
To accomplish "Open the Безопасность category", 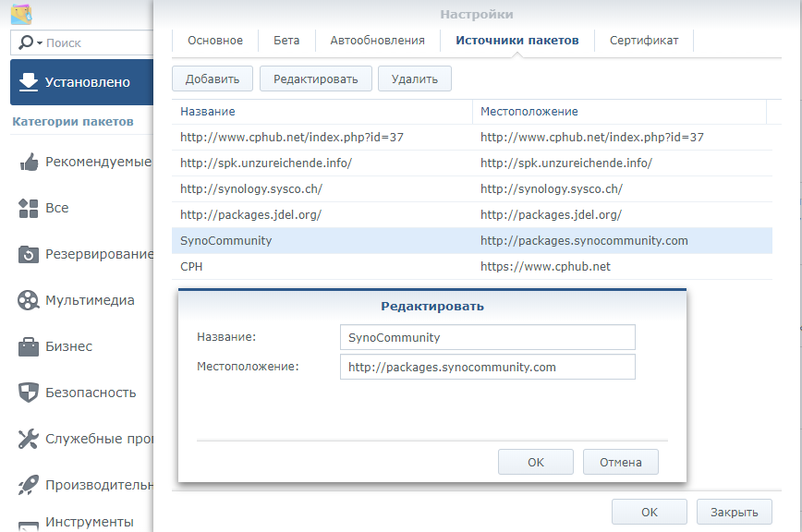I will coord(91,393).
